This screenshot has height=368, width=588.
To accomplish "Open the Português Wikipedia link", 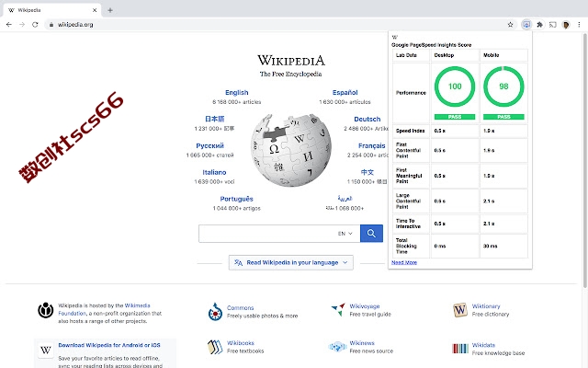I will pos(237,199).
